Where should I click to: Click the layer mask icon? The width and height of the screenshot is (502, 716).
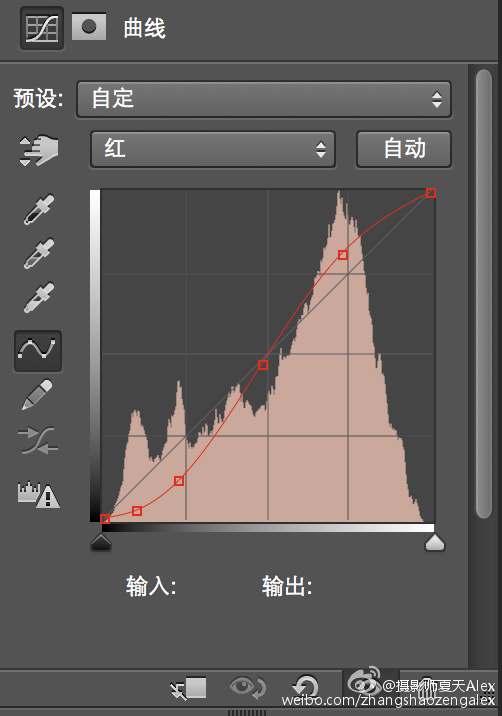click(x=89, y=26)
